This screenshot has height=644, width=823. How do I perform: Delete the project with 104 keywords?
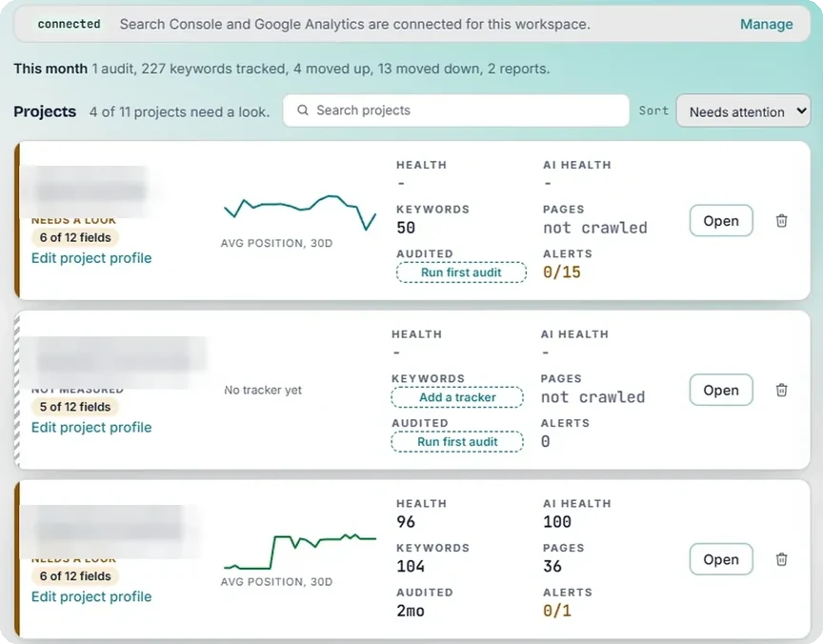point(781,559)
